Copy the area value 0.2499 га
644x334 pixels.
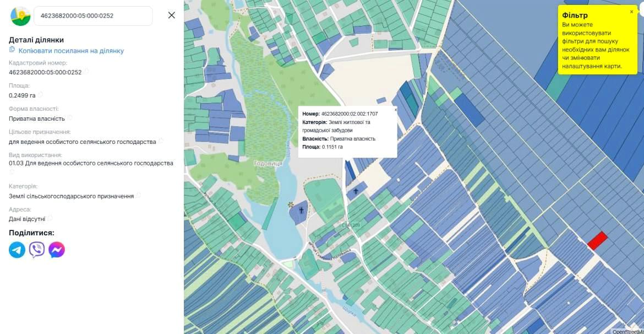point(40,95)
